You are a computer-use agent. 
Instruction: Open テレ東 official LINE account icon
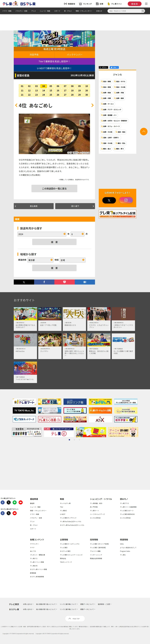[x=14, y=502]
